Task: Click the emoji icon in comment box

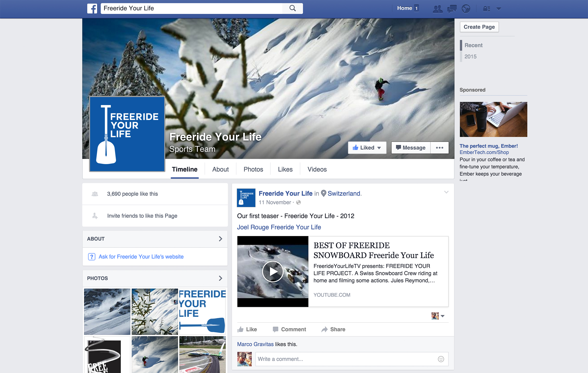Action: 441,359
